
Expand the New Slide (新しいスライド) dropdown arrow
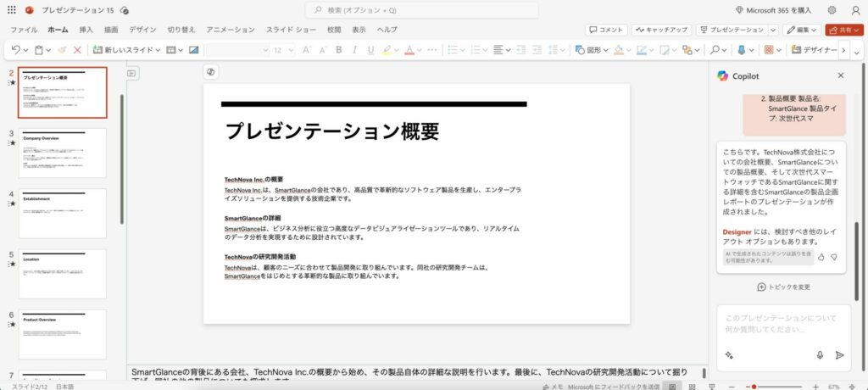pos(158,50)
